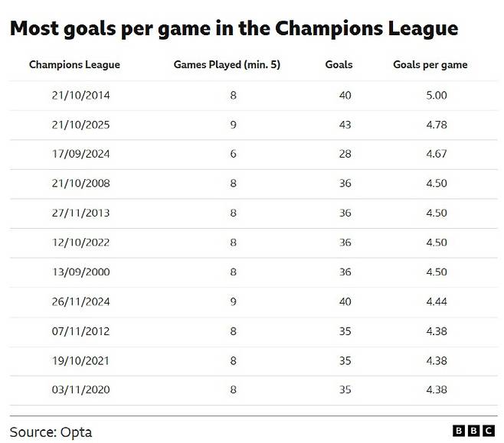The width and height of the screenshot is (504, 443).
Task: Click the 27/11/2013 date cell
Action: pos(74,213)
